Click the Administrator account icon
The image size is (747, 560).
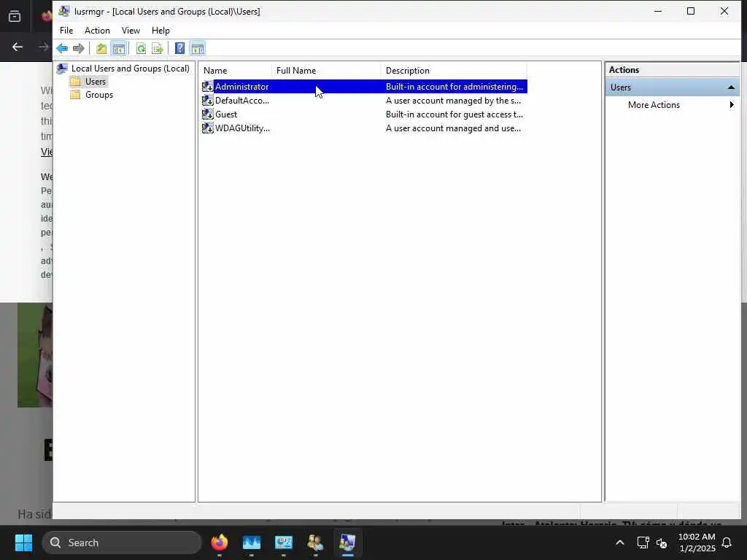207,87
